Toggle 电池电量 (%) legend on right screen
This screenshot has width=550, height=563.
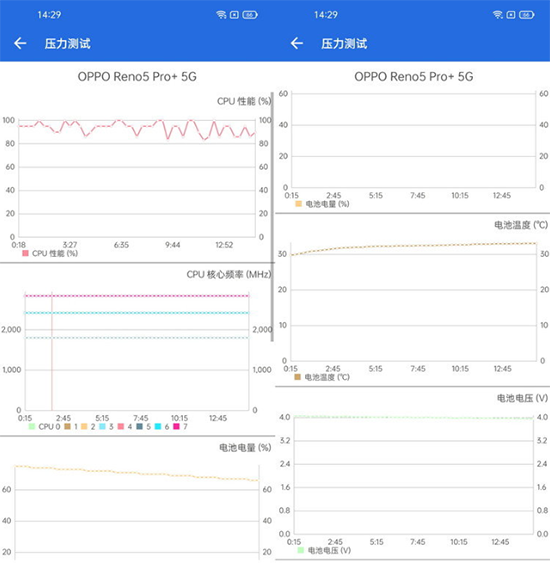coord(322,204)
